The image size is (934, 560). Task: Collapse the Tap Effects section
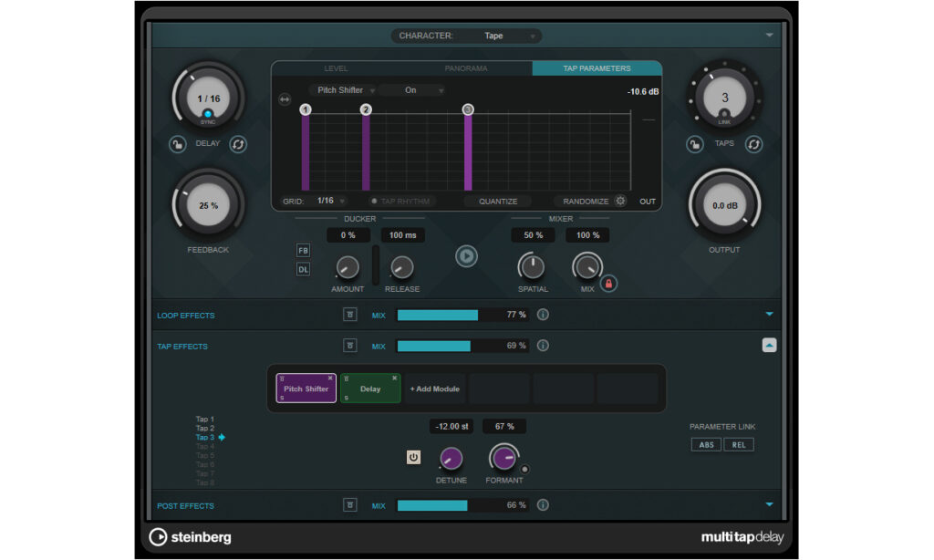[770, 346]
